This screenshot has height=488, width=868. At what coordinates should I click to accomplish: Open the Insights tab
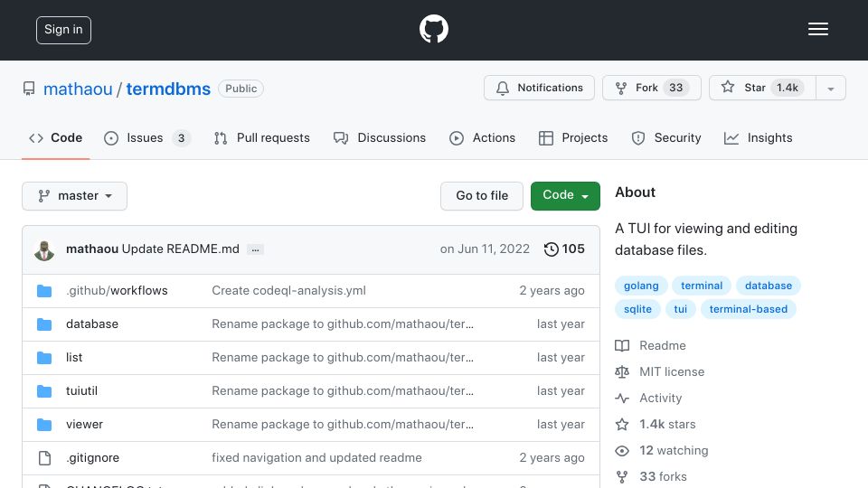(x=758, y=137)
